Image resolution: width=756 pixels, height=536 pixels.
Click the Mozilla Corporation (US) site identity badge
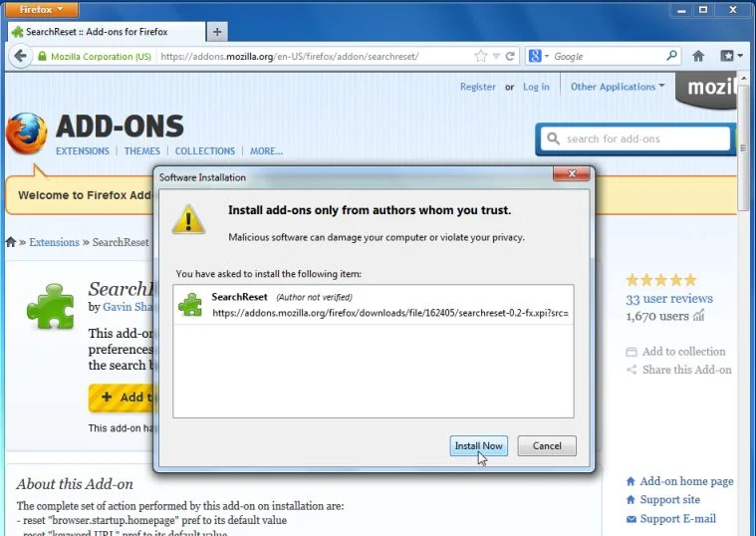point(95,57)
